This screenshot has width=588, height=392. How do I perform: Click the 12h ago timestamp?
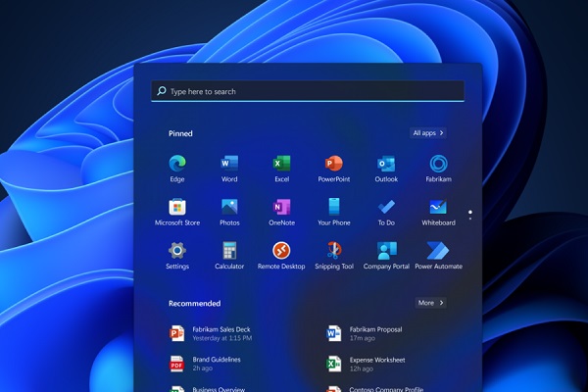point(362,368)
